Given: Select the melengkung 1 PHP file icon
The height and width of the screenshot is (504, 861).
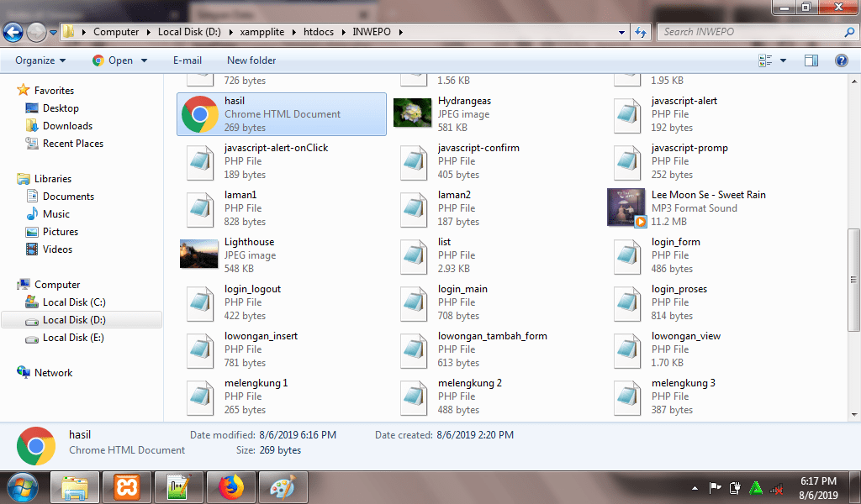Looking at the screenshot, I should click(200, 397).
